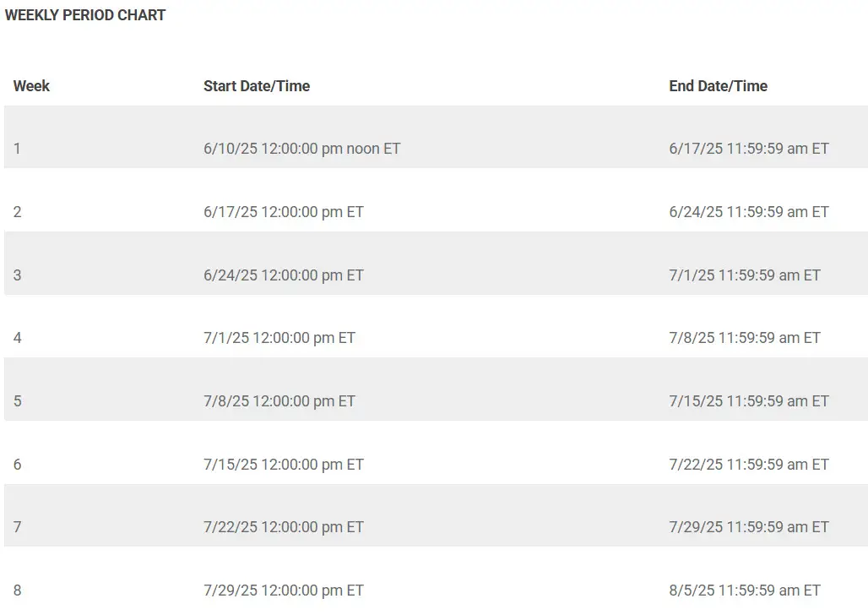
Task: Click start time 6/17/25 12:00:00 pm ET
Action: tap(284, 212)
